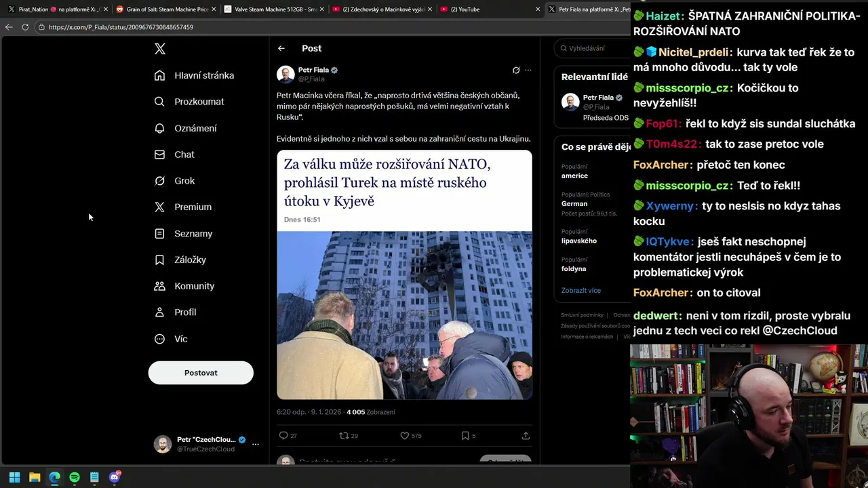The width and height of the screenshot is (868, 488).
Task: Open Profil page
Action: (175, 312)
